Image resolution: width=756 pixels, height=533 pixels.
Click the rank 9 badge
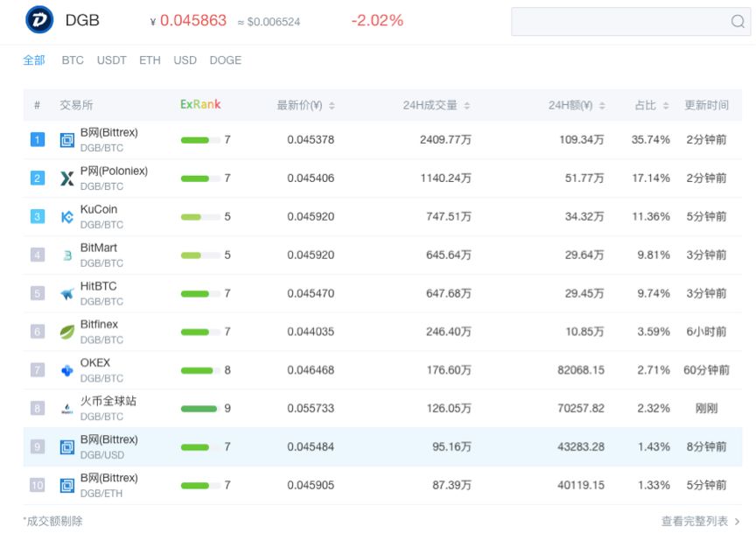[38, 446]
